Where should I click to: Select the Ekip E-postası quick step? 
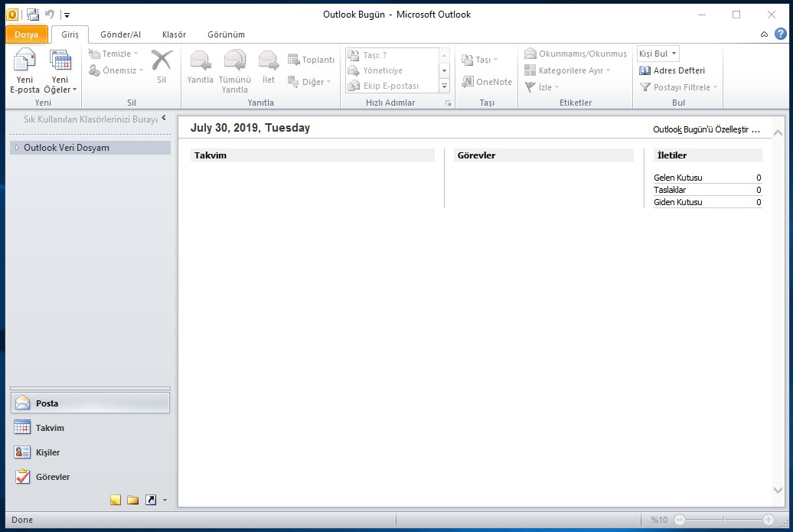coord(392,86)
